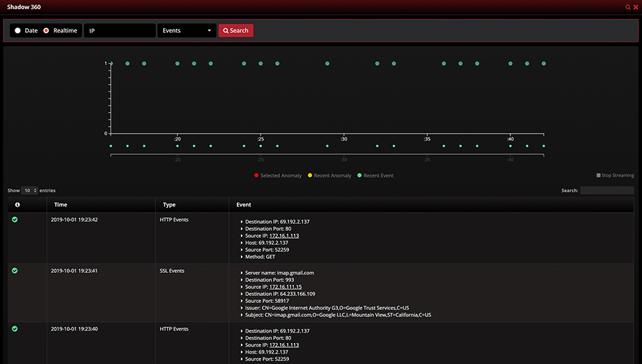
Task: Click the first green event point on the chart
Action: point(111,64)
